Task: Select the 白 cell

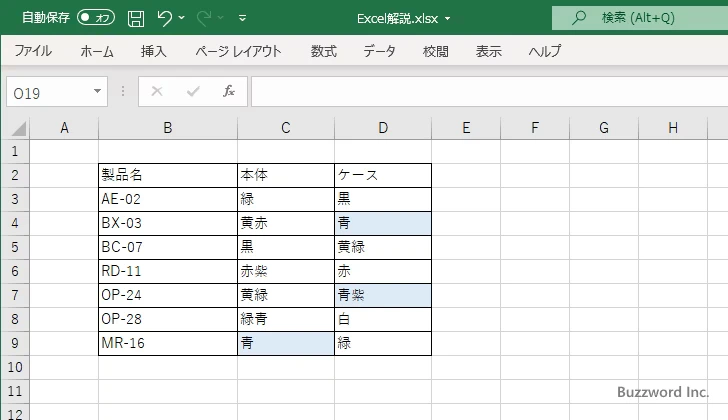Action: coord(383,319)
